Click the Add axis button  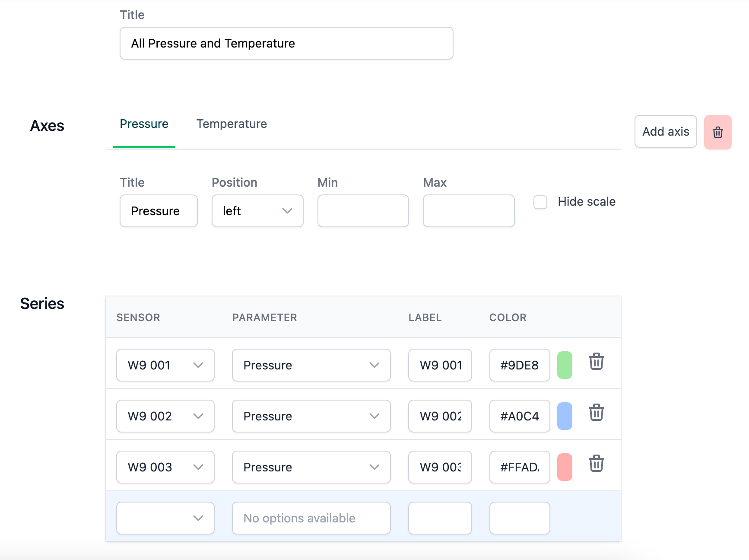pyautogui.click(x=665, y=131)
